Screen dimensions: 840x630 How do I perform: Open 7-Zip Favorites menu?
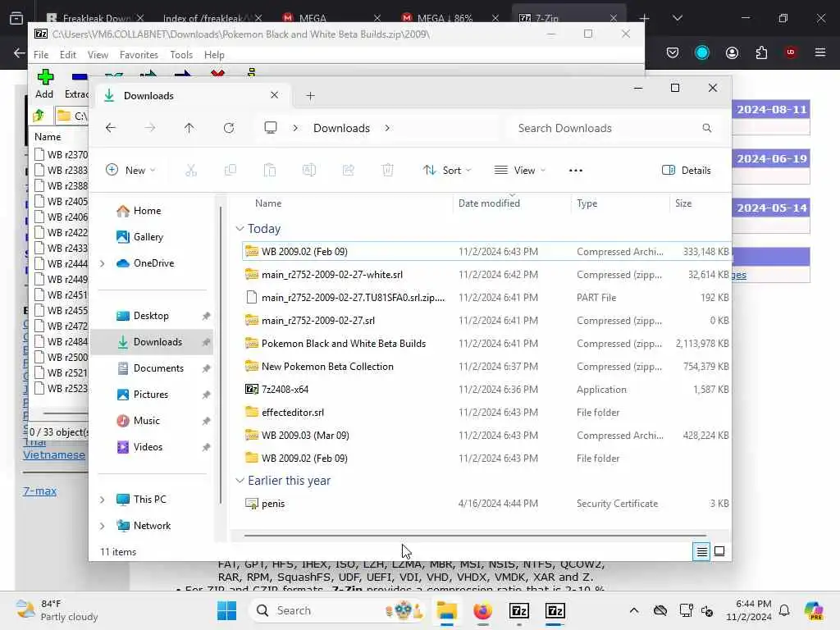[x=139, y=55]
